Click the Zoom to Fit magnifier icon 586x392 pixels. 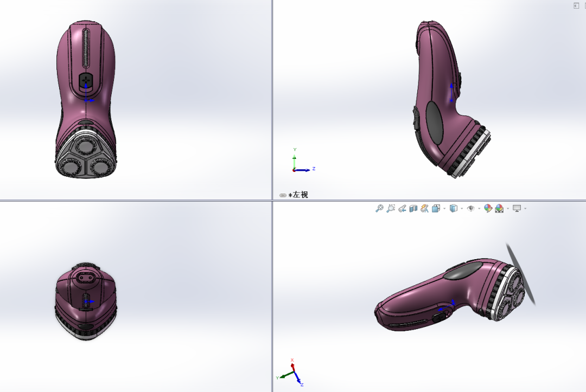click(379, 208)
